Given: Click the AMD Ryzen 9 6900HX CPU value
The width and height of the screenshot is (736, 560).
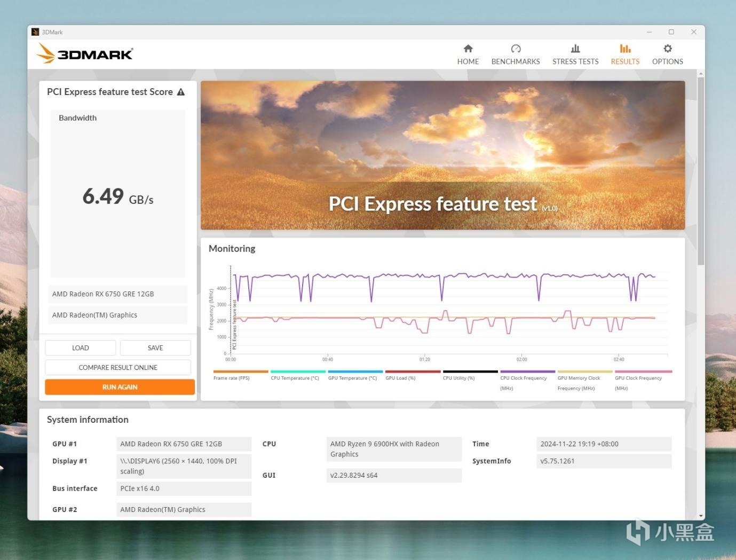Looking at the screenshot, I should pos(394,449).
